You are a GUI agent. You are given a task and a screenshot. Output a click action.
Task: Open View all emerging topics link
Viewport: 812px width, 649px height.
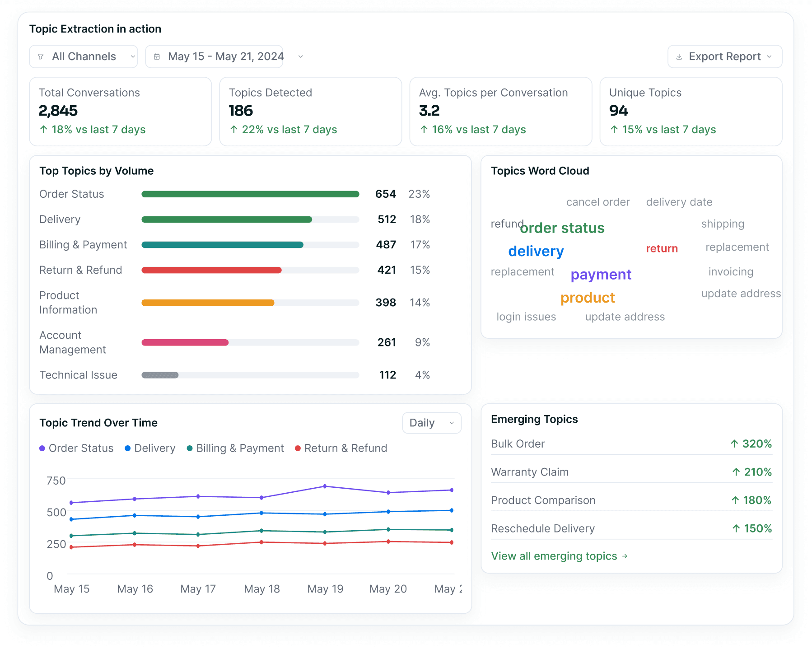click(x=559, y=556)
